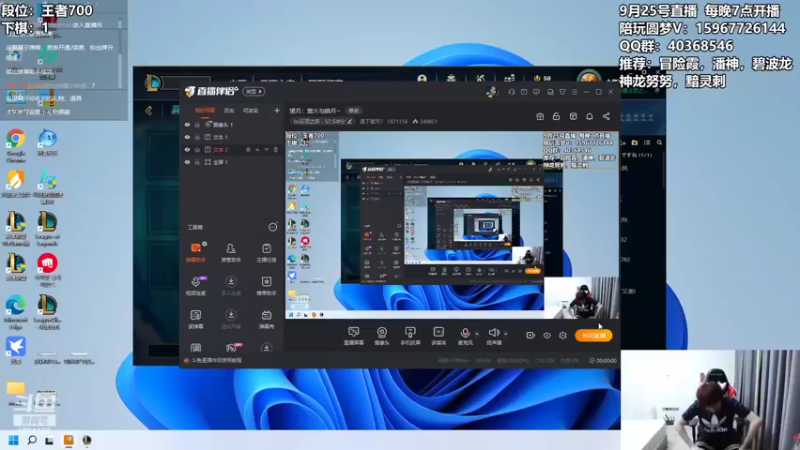Open the Windows Start menu
800x450 pixels.
14,440
